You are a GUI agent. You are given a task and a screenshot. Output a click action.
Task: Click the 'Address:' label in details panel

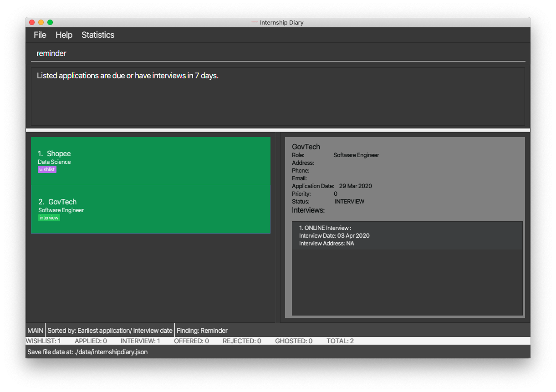click(303, 163)
